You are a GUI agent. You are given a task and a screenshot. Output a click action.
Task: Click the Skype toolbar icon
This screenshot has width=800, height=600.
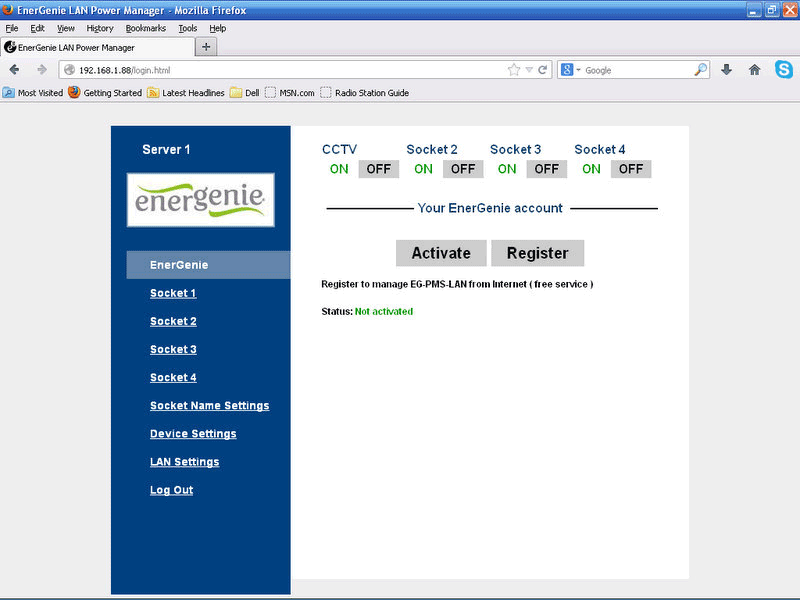point(783,70)
